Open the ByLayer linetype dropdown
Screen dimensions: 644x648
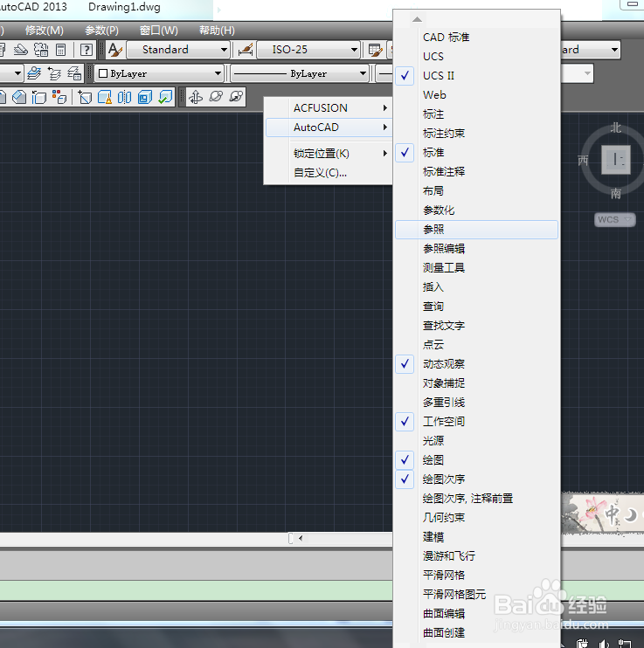point(299,73)
